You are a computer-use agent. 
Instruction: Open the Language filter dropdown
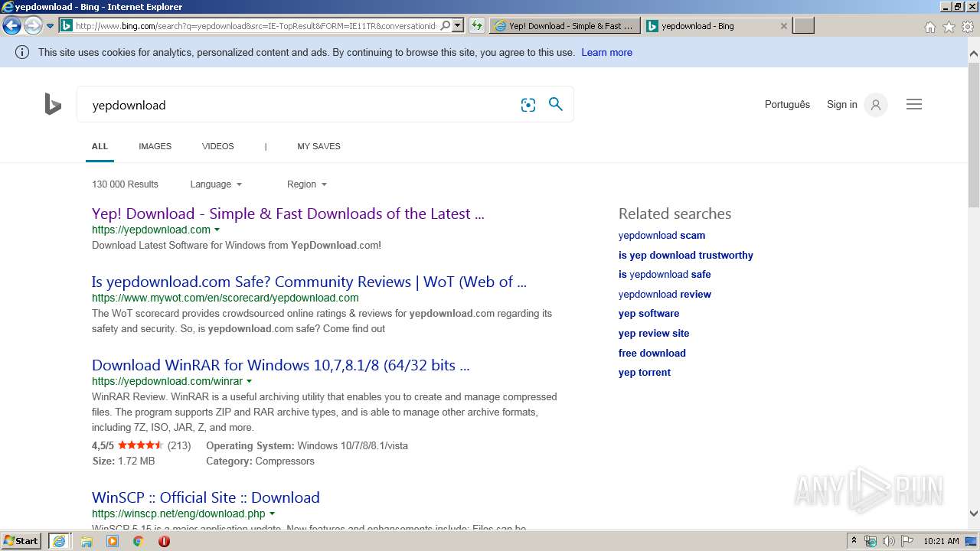click(x=216, y=184)
